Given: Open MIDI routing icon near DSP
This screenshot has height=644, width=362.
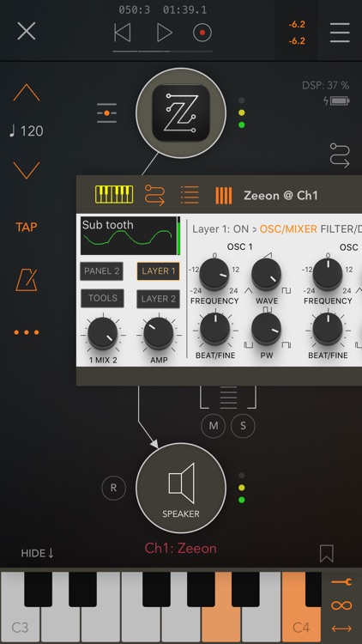Looking at the screenshot, I should tap(340, 155).
